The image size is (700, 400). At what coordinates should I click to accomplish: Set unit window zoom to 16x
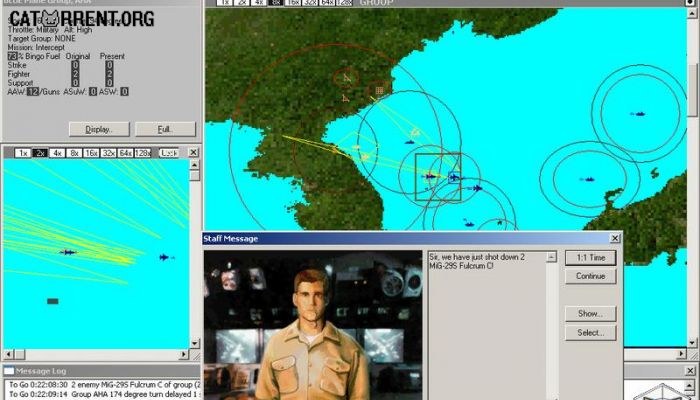coord(91,153)
